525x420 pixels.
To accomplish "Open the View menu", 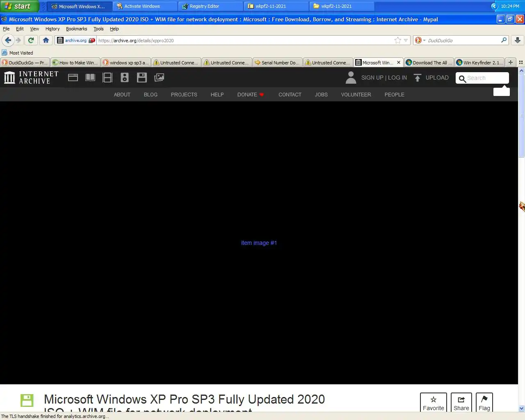I will (34, 29).
